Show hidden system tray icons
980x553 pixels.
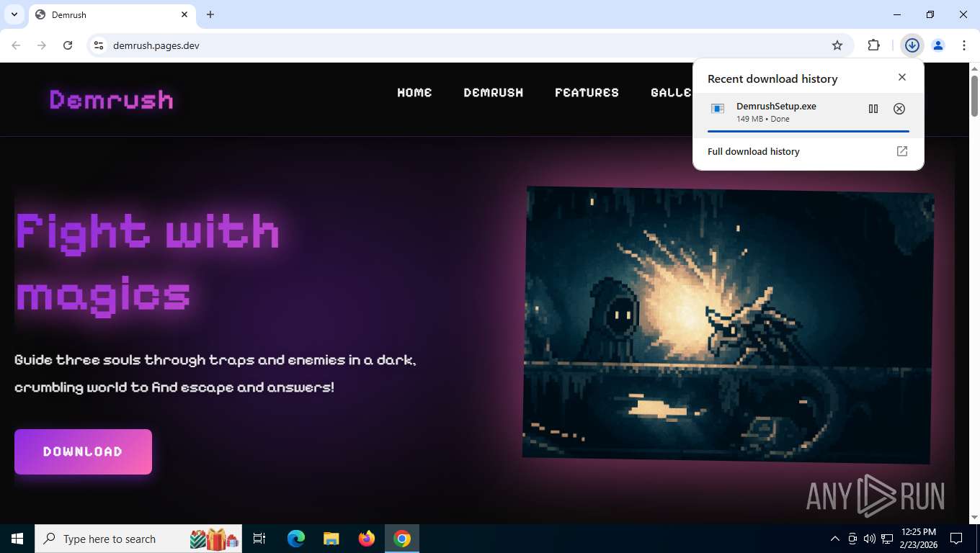tap(835, 539)
